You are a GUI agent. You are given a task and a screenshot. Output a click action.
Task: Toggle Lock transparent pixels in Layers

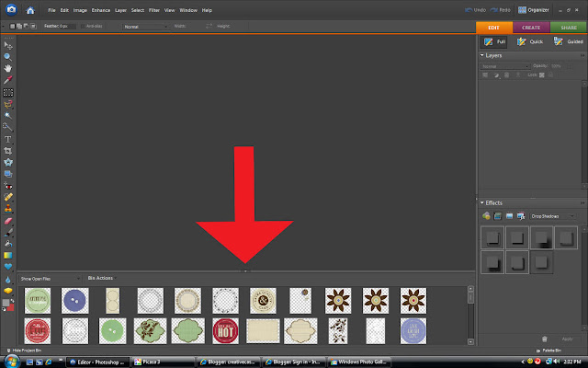click(x=541, y=75)
